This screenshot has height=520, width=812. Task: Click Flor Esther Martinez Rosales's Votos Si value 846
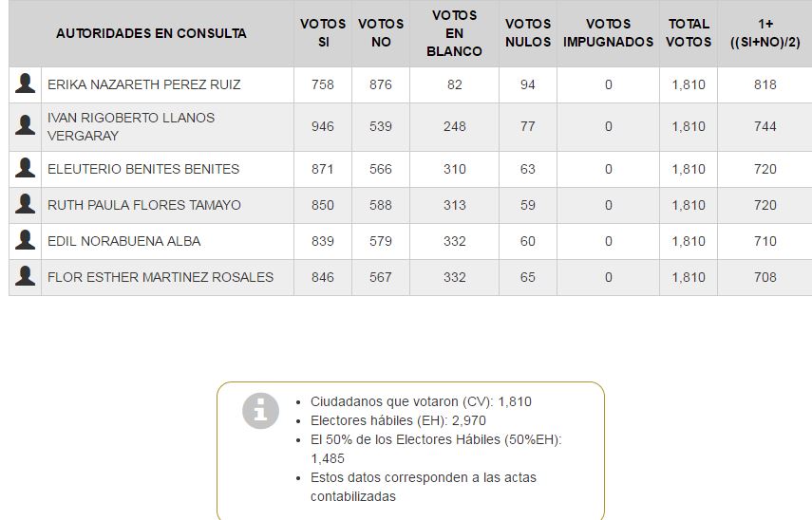tap(323, 277)
